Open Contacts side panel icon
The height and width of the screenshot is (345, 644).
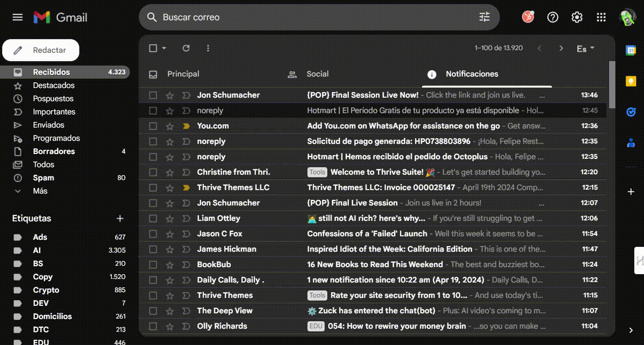[x=631, y=143]
